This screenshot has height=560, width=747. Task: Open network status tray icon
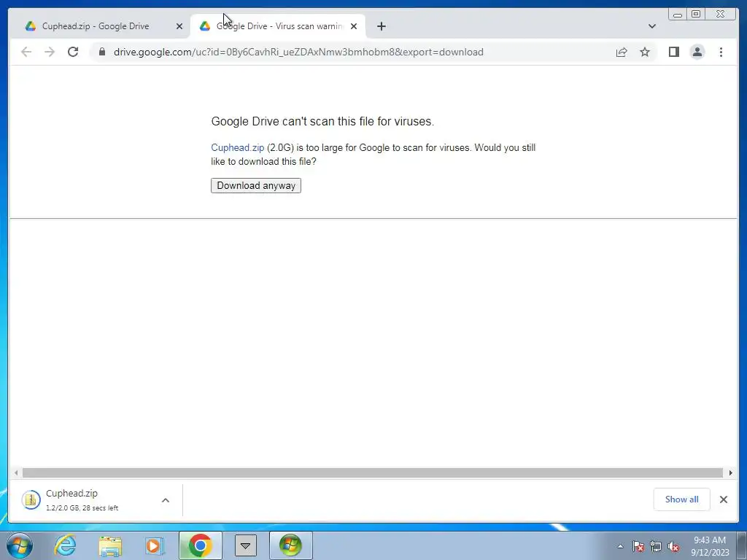tap(656, 546)
